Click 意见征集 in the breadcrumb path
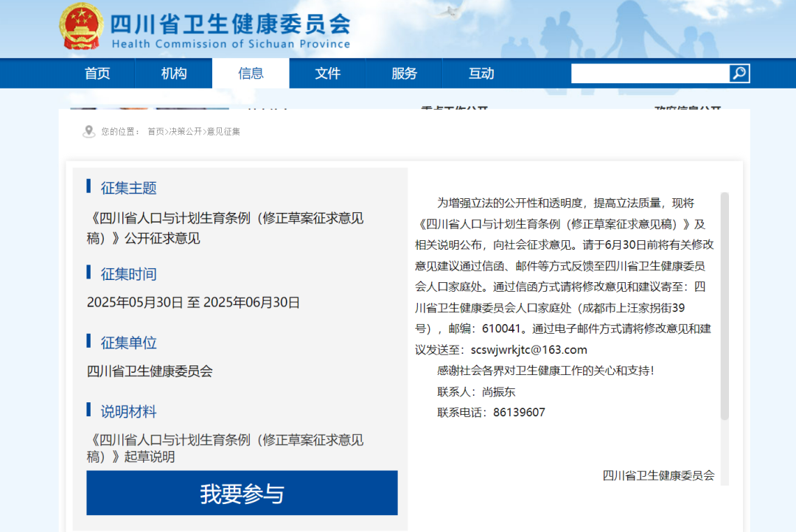The height and width of the screenshot is (532, 796). point(223,132)
